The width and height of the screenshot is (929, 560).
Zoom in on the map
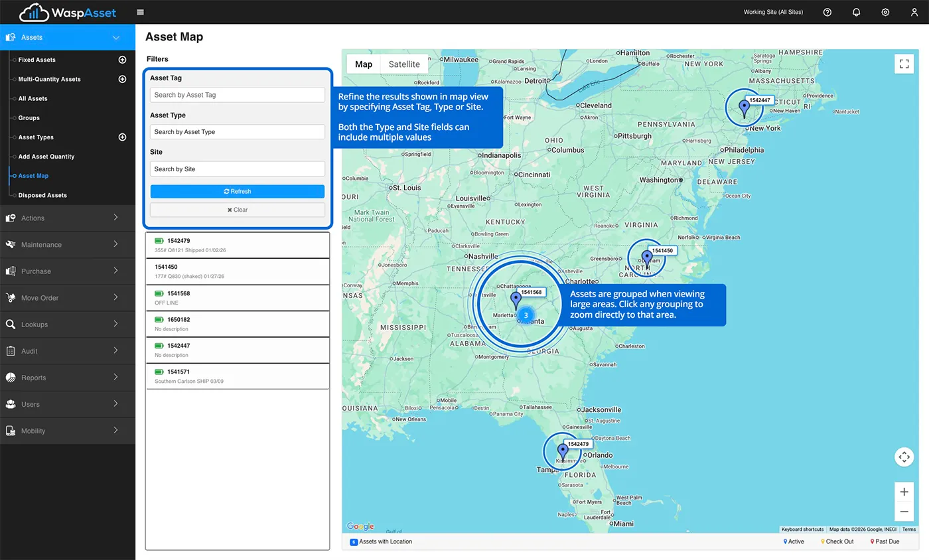[904, 492]
